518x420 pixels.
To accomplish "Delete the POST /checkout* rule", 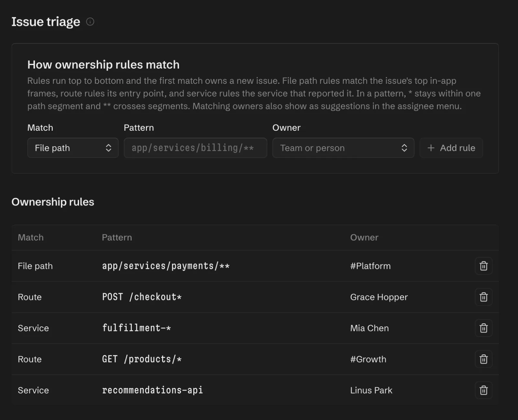I will coord(483,297).
